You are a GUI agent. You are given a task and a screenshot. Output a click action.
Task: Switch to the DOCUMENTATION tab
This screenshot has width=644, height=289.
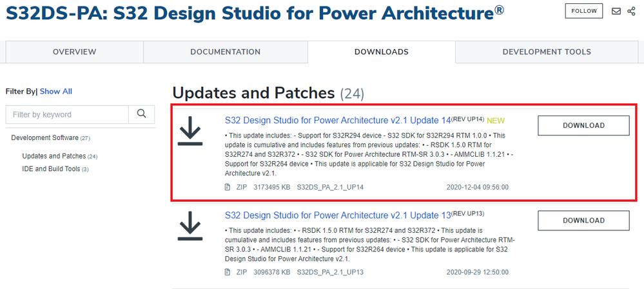pos(225,52)
